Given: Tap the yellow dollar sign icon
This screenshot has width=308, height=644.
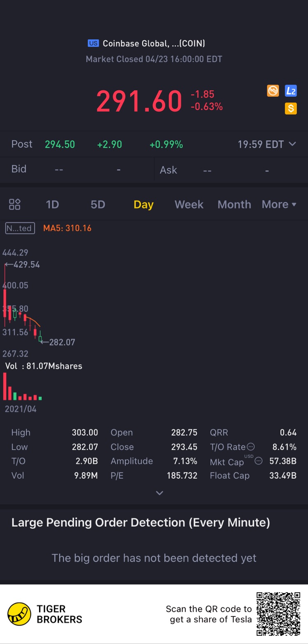Looking at the screenshot, I should pos(291,108).
